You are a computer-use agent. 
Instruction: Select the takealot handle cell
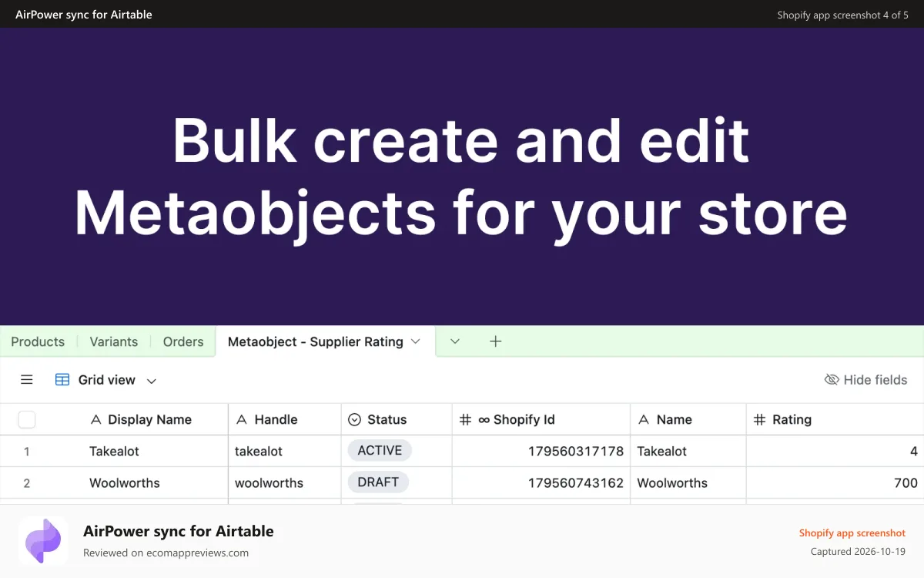285,452
